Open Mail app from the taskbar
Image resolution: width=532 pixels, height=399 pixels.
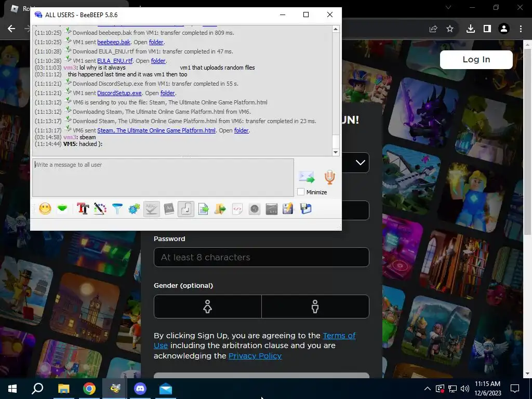point(166,389)
